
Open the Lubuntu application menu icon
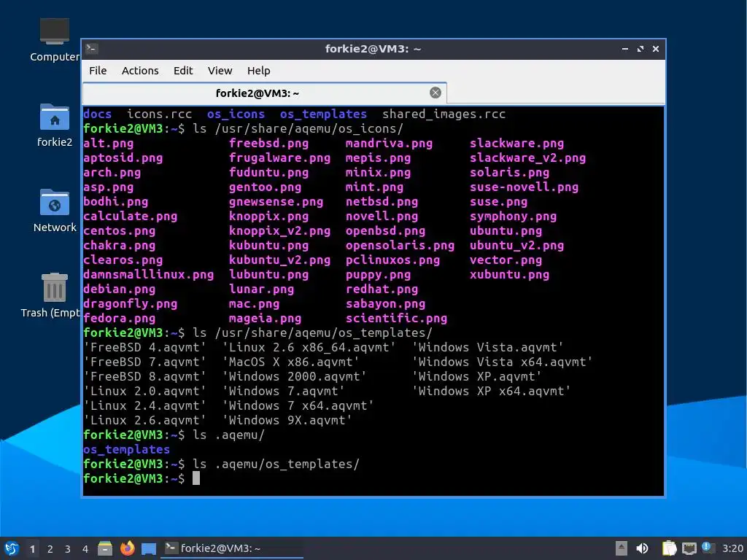12,548
